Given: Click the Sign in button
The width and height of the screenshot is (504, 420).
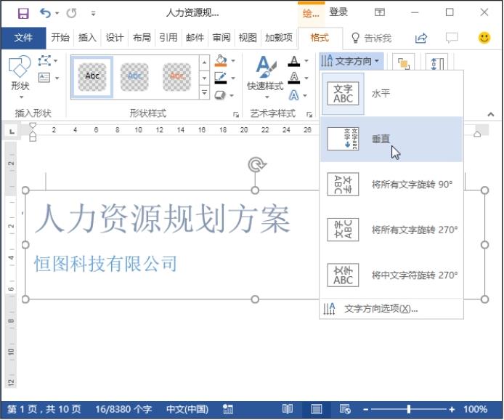Looking at the screenshot, I should pyautogui.click(x=338, y=12).
